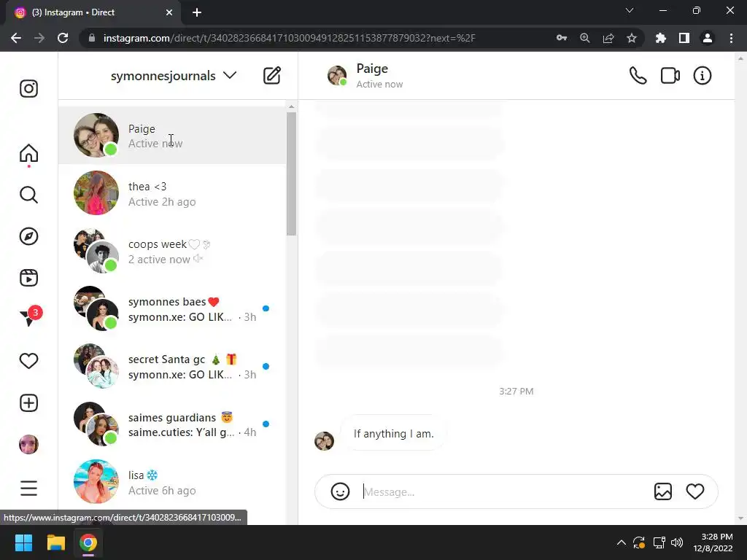Start audio call with Paige
This screenshot has width=747, height=560.
click(638, 75)
